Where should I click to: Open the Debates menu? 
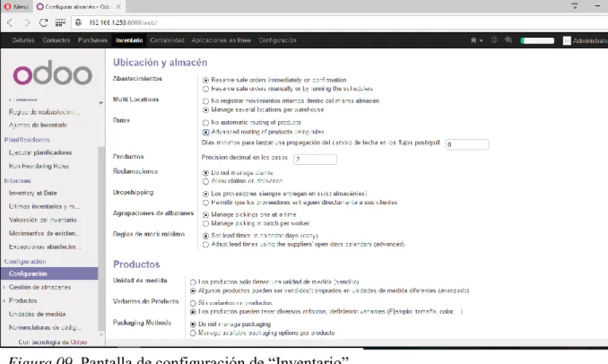click(23, 40)
